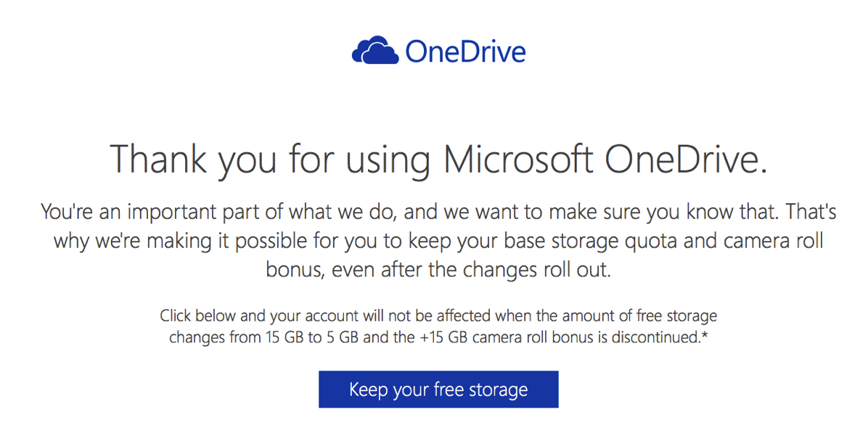The image size is (868, 441).
Task: Click the OneDrive wordmark text beside the cloud
Action: pyautogui.click(x=465, y=51)
